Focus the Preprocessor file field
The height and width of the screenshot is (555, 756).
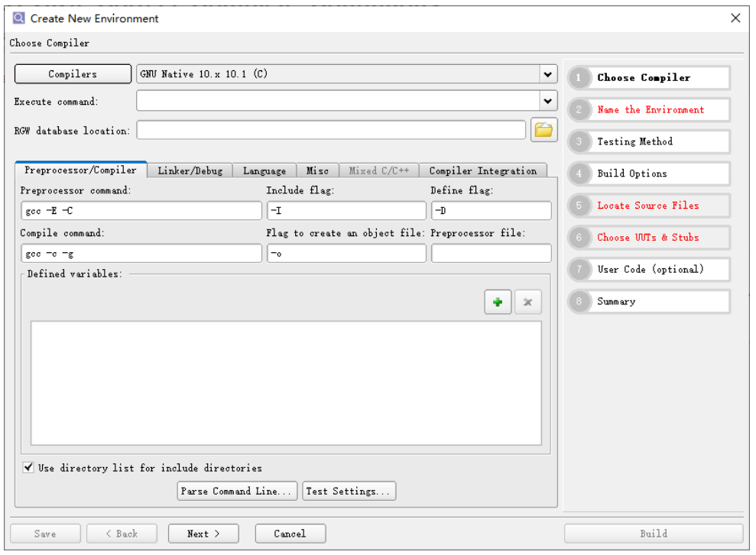pos(492,253)
